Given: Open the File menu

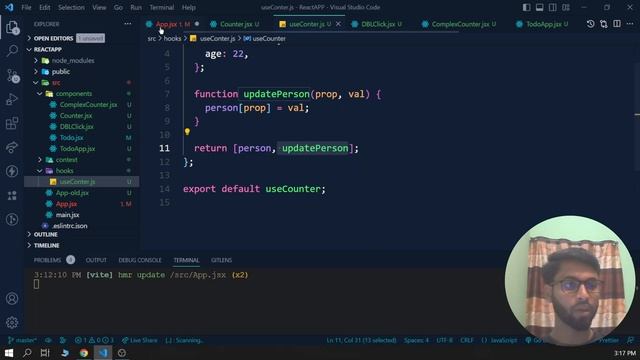Looking at the screenshot, I should [26, 7].
